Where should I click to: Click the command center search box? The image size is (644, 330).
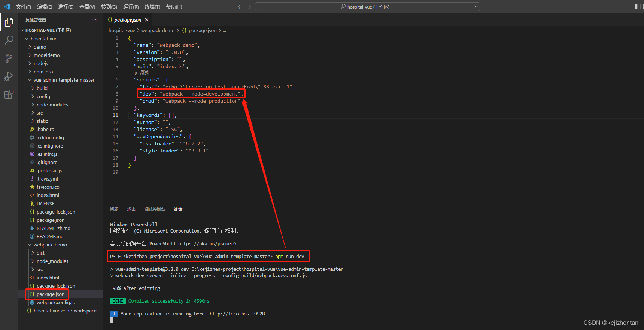(368, 7)
